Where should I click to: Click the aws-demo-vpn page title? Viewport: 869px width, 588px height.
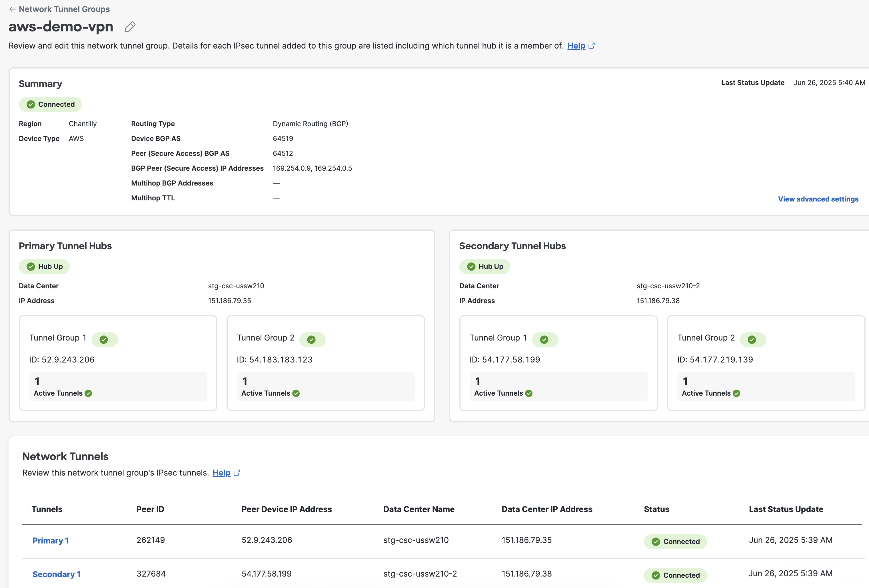[61, 27]
